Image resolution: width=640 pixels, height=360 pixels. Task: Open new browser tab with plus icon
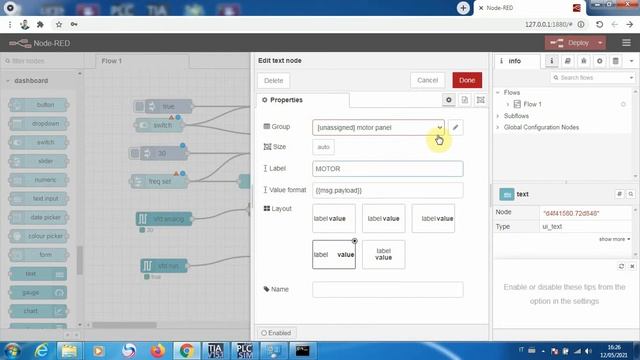(463, 8)
